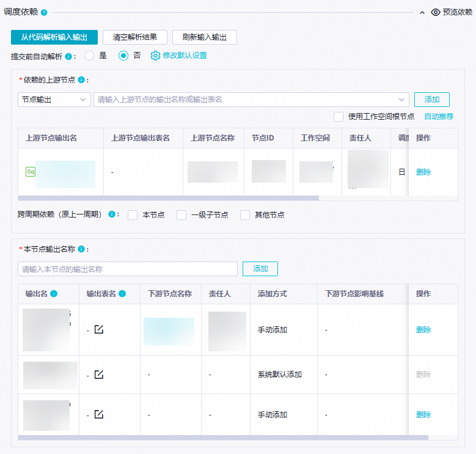476x454 pixels.
Task: Click 添加 button for node output name
Action: point(260,269)
